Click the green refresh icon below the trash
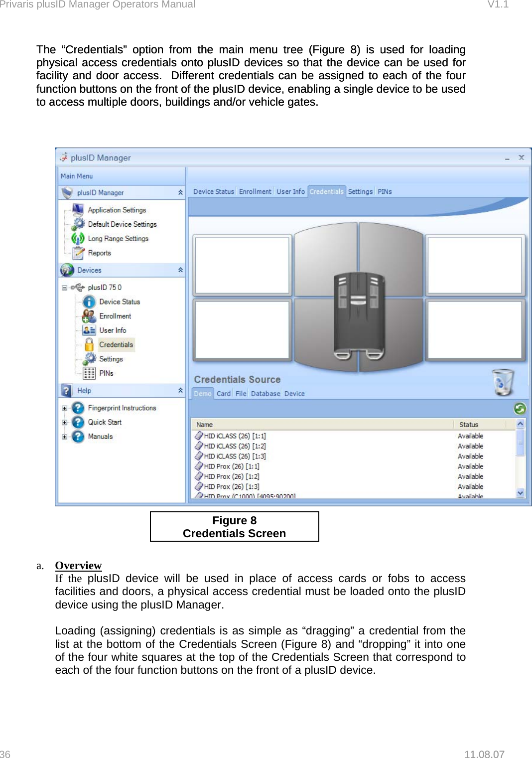The width and height of the screenshot is (532, 758). point(520,409)
